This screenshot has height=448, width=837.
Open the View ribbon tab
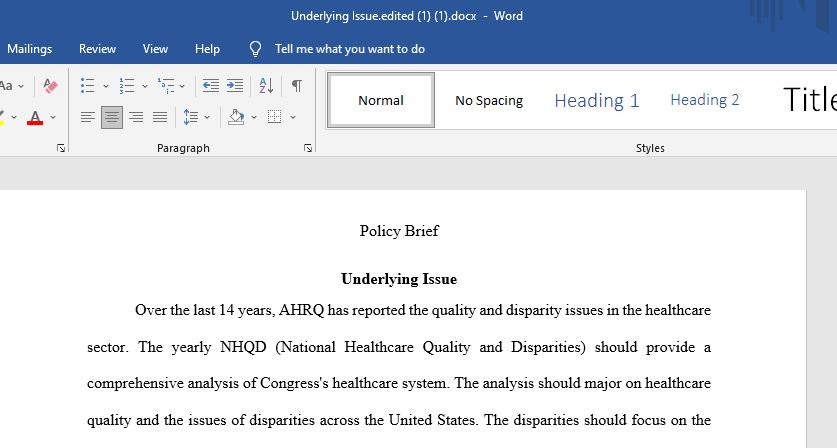click(155, 49)
